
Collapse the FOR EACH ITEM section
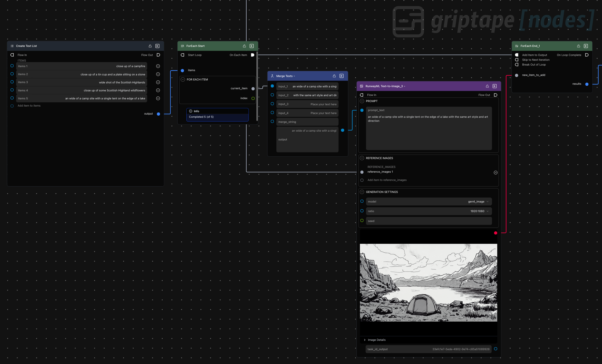[x=183, y=79]
